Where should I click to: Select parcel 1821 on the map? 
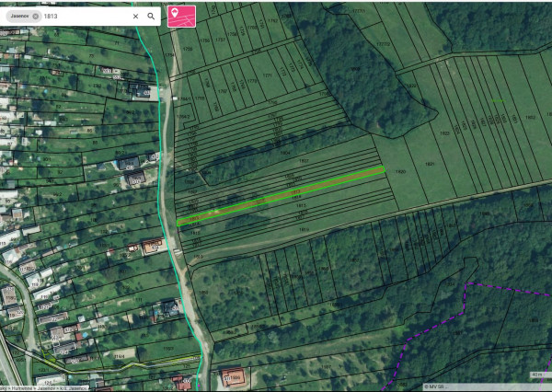coord(430,164)
